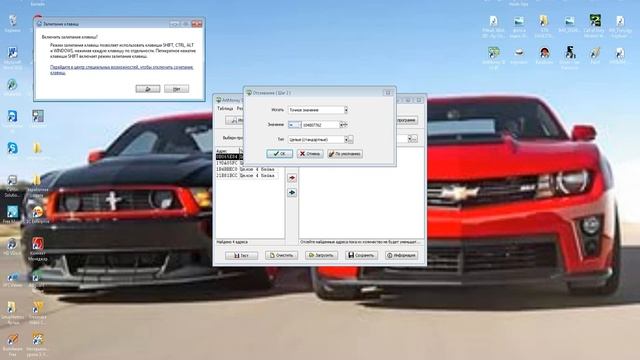Screen dimensions: 640x360
Task: Click the ellipsis button beside Тип dropdown
Action: pos(351,140)
